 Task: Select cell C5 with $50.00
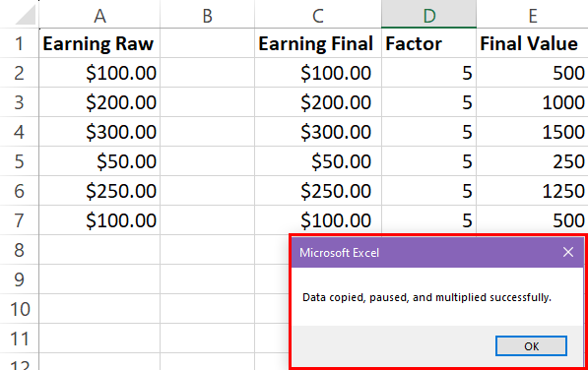tap(318, 161)
